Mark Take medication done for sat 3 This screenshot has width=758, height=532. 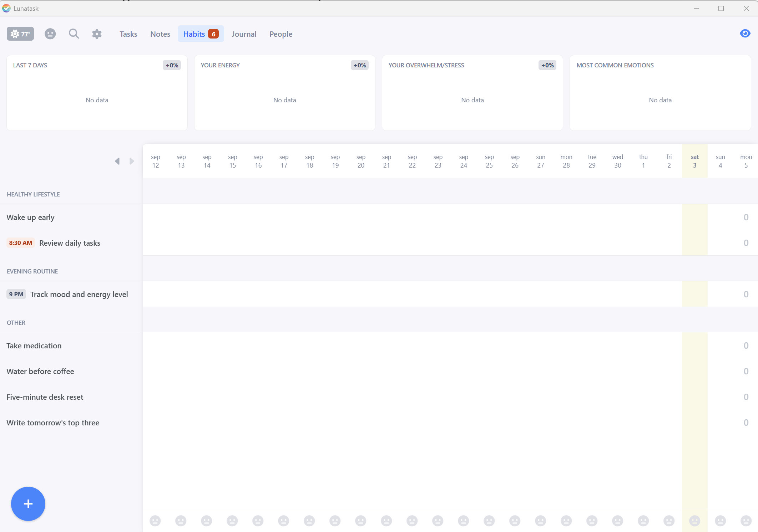[x=695, y=346]
